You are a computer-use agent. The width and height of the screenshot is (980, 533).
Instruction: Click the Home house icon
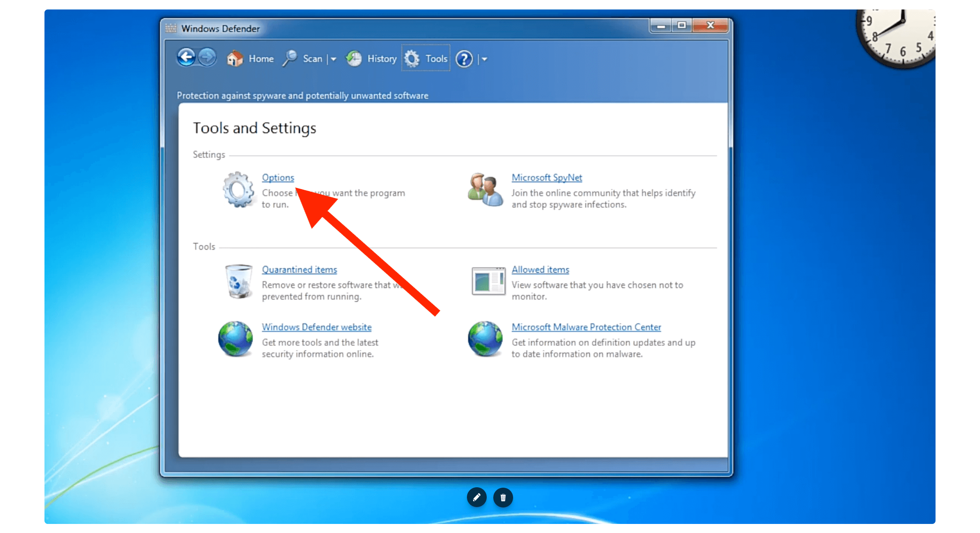[x=235, y=58]
